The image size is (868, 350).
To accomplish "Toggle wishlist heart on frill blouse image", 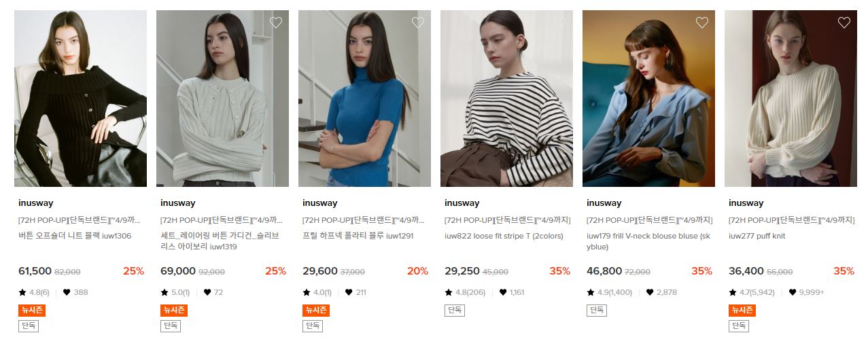I will (702, 22).
